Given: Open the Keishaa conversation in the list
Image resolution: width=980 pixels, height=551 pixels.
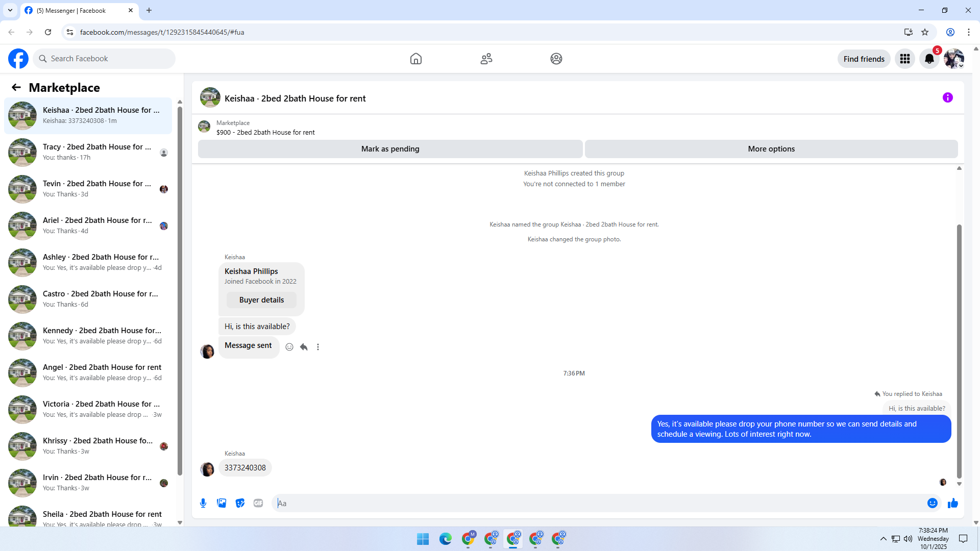Looking at the screenshot, I should tap(88, 116).
